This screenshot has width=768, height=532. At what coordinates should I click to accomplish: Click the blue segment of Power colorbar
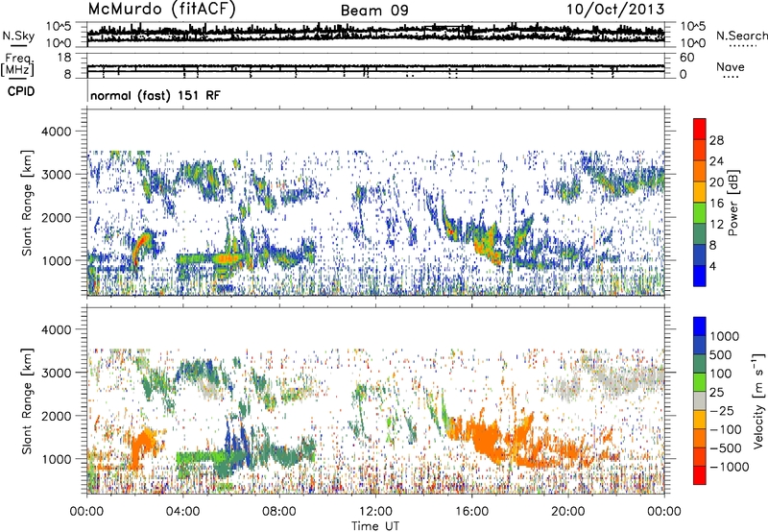(700, 276)
